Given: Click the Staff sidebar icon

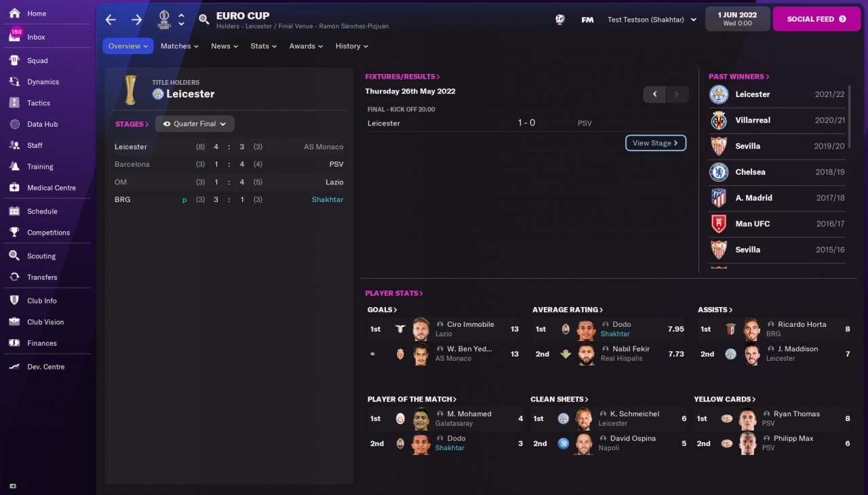Looking at the screenshot, I should tap(14, 145).
